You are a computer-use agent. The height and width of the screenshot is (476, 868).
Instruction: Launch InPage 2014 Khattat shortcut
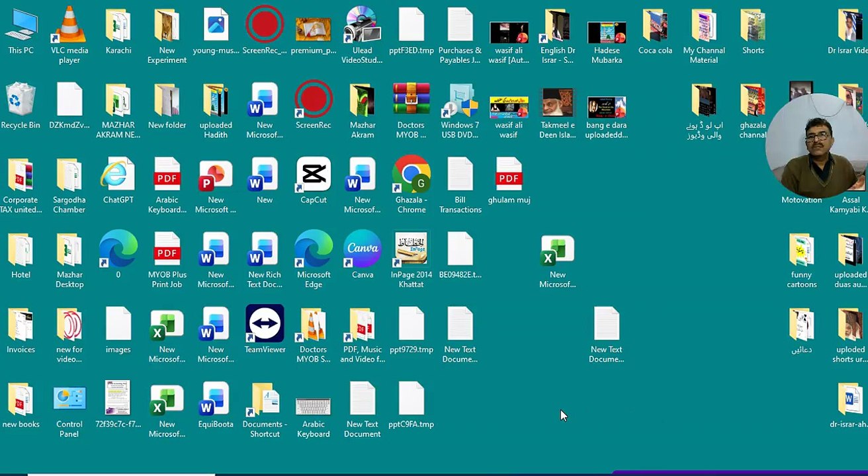pos(412,260)
